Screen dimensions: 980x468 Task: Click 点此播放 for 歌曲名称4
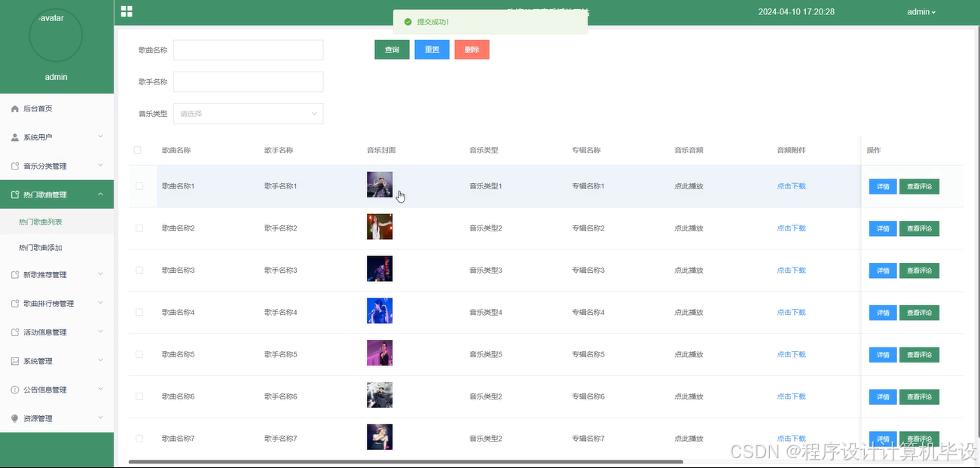[688, 312]
